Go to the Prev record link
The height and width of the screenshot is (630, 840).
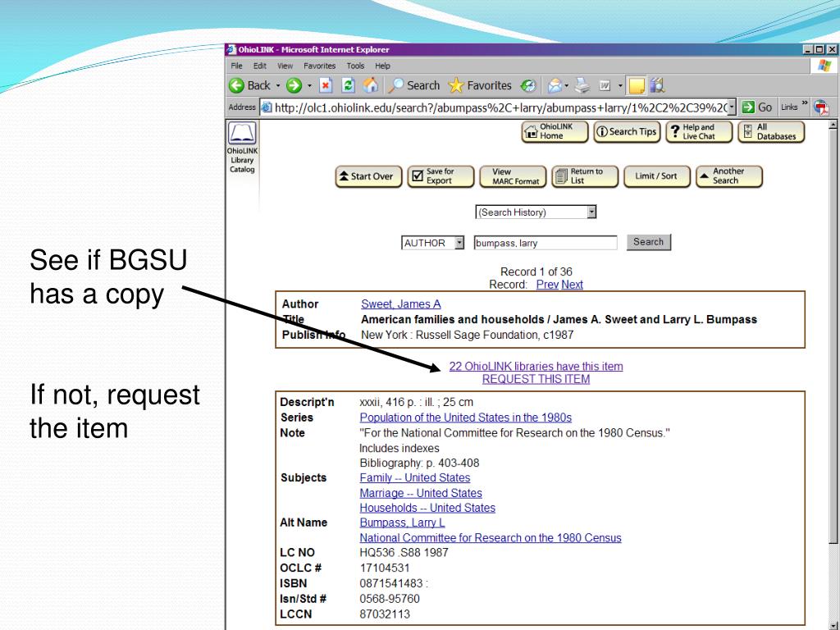[x=547, y=285]
